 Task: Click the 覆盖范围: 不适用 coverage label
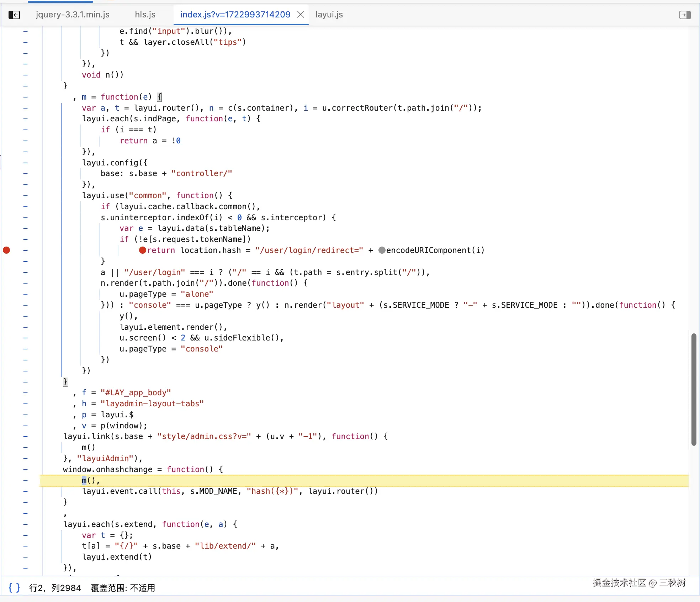click(123, 588)
